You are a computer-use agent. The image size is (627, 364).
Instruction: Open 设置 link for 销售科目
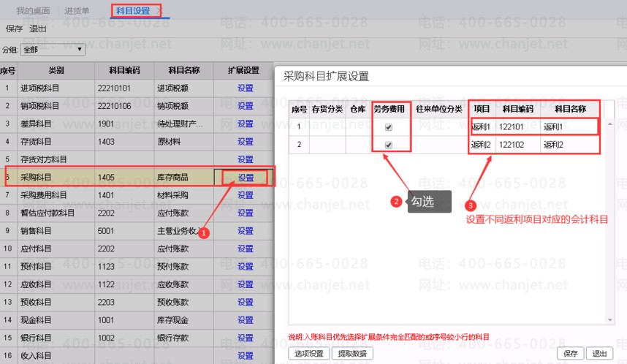[x=245, y=231]
